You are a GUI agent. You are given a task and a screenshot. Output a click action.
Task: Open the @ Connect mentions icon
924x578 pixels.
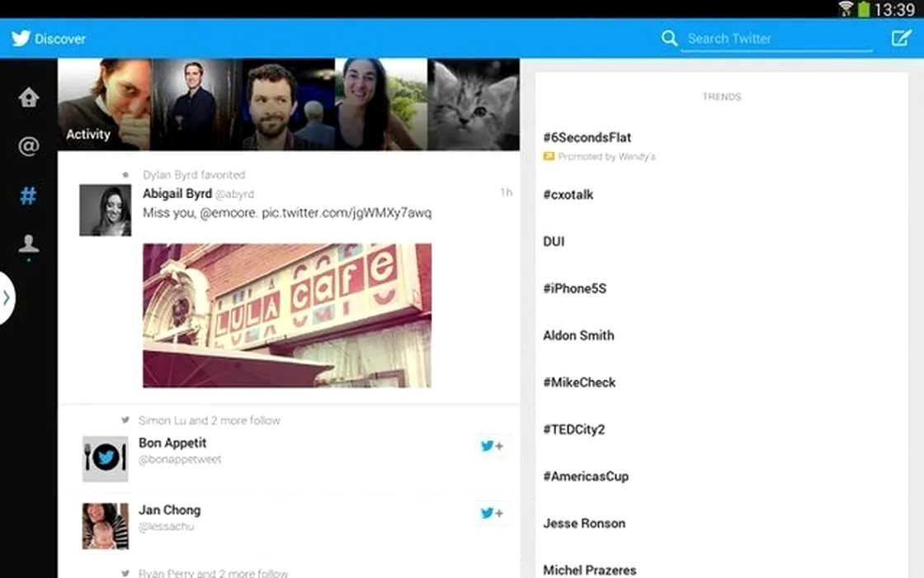[29, 147]
